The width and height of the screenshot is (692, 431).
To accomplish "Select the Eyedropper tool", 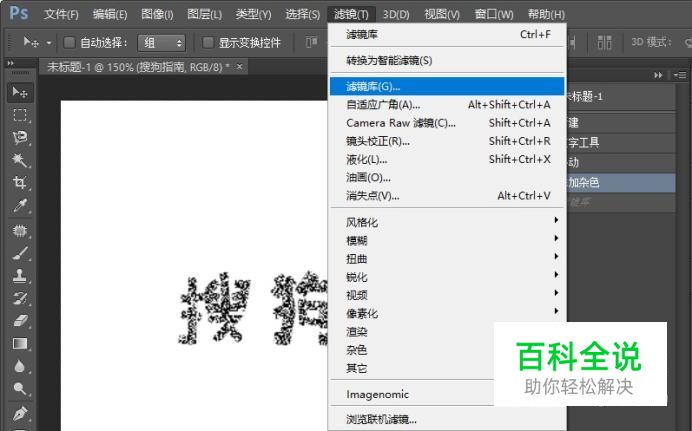I will pyautogui.click(x=20, y=206).
